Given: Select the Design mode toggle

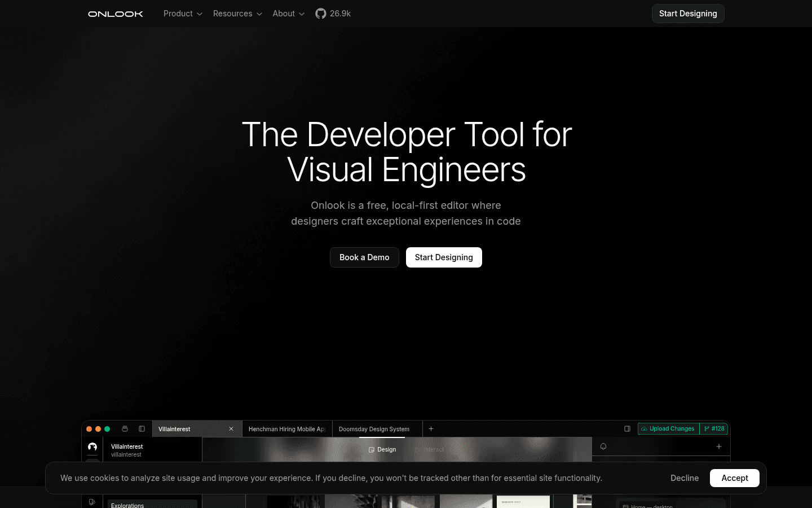Looking at the screenshot, I should [382, 450].
